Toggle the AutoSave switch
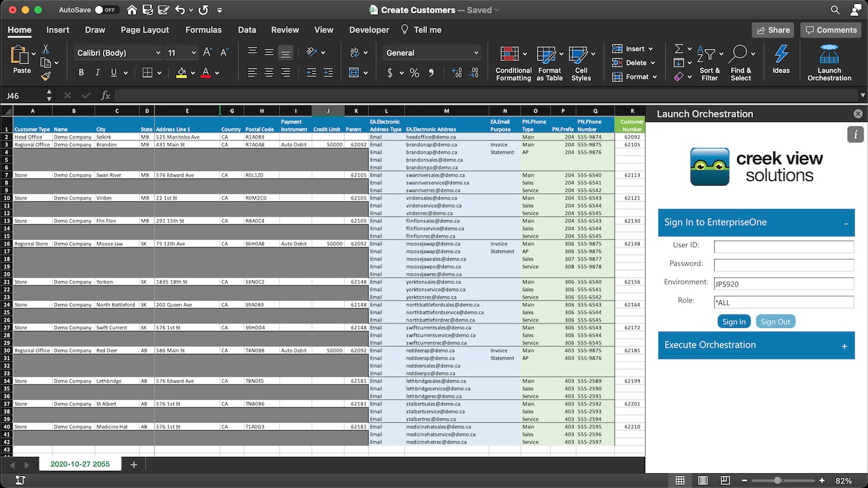The width and height of the screenshot is (868, 488). pos(106,10)
